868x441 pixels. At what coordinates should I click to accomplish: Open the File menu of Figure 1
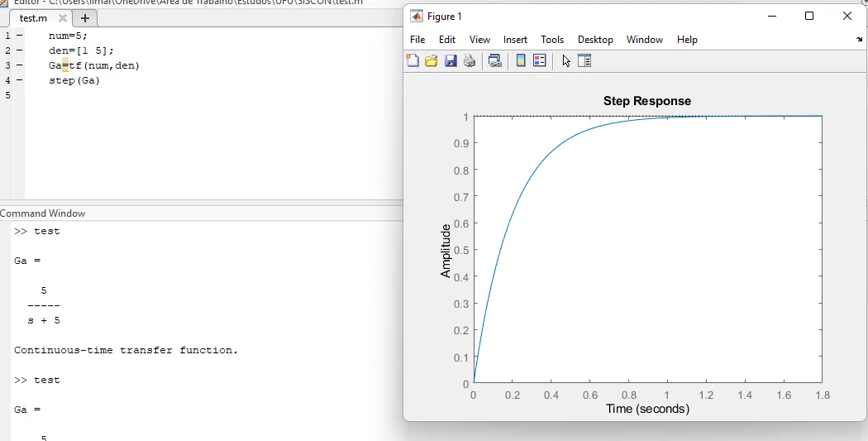(417, 40)
